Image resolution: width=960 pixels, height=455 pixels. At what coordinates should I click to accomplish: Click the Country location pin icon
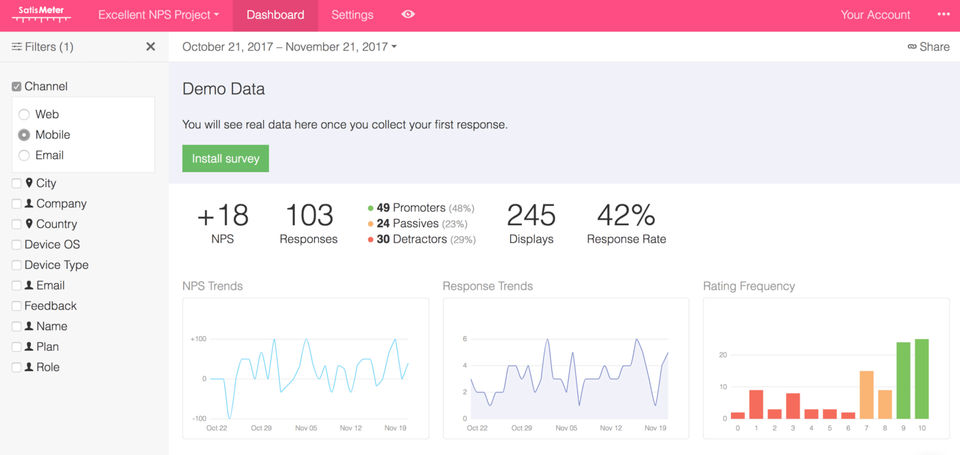pyautogui.click(x=29, y=224)
